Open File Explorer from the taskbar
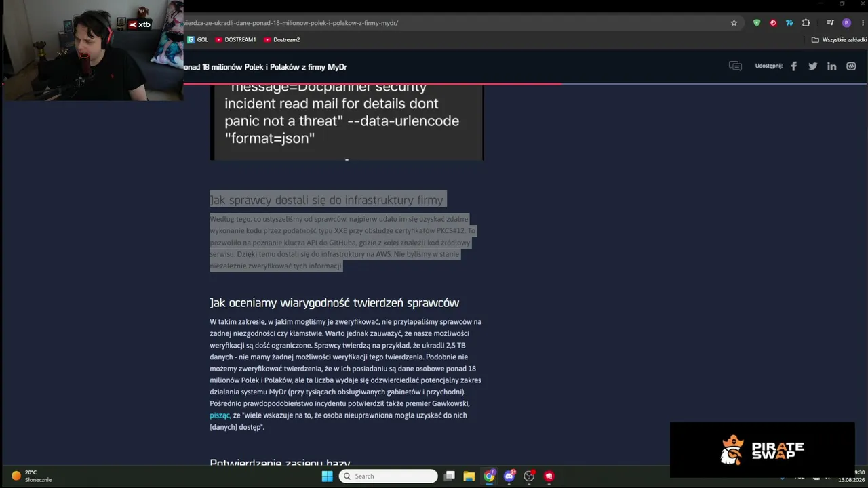The width and height of the screenshot is (868, 488). 469,476
